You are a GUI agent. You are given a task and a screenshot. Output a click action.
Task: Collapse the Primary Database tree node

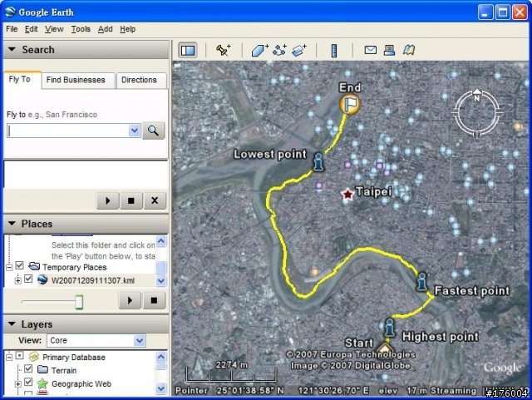tap(9, 358)
